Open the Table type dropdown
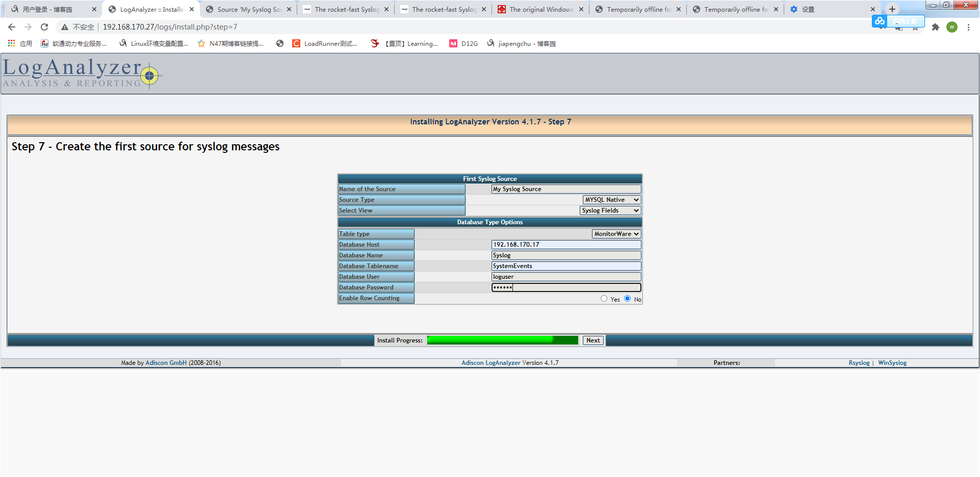 coord(616,234)
